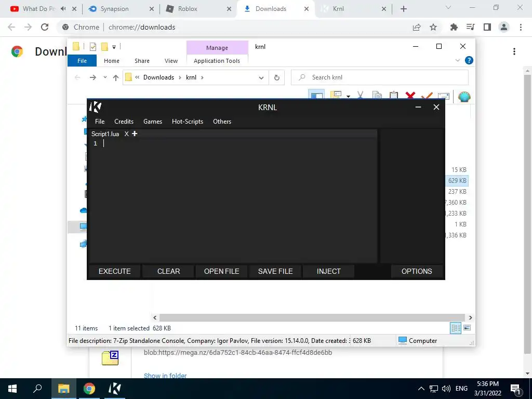Open dropdown arrow beside folder options icon

point(348,96)
